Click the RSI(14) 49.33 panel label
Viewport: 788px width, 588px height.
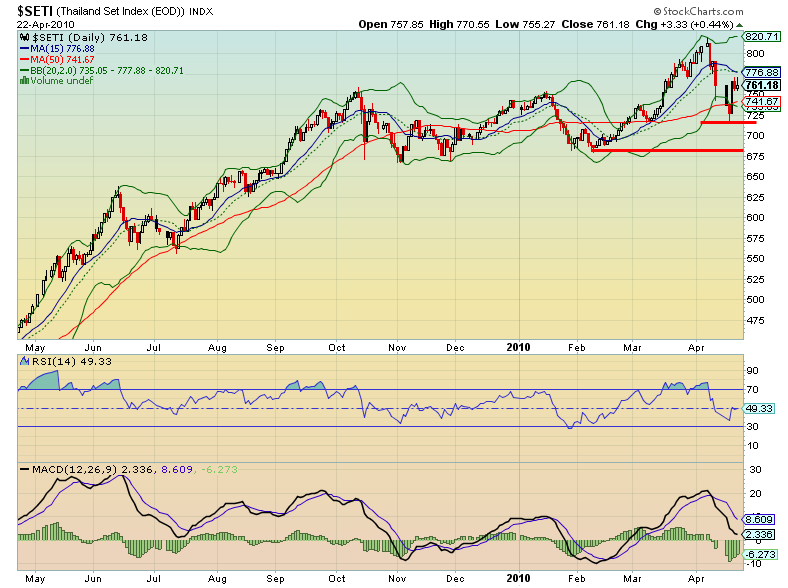point(72,361)
